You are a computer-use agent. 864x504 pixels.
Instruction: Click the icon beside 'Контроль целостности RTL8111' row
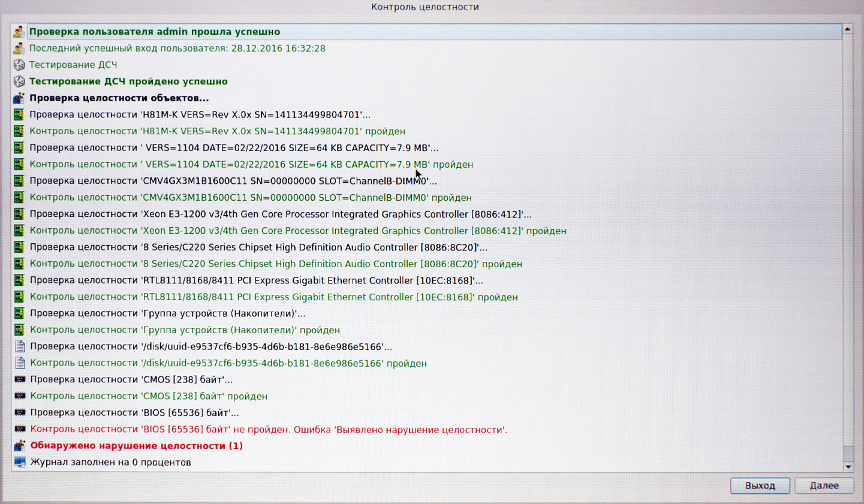pyautogui.click(x=19, y=297)
